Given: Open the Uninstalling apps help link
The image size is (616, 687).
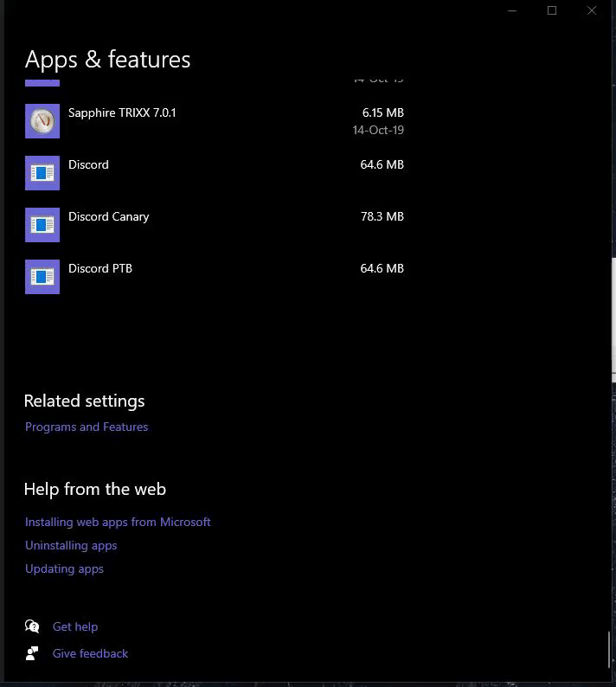Looking at the screenshot, I should point(71,545).
